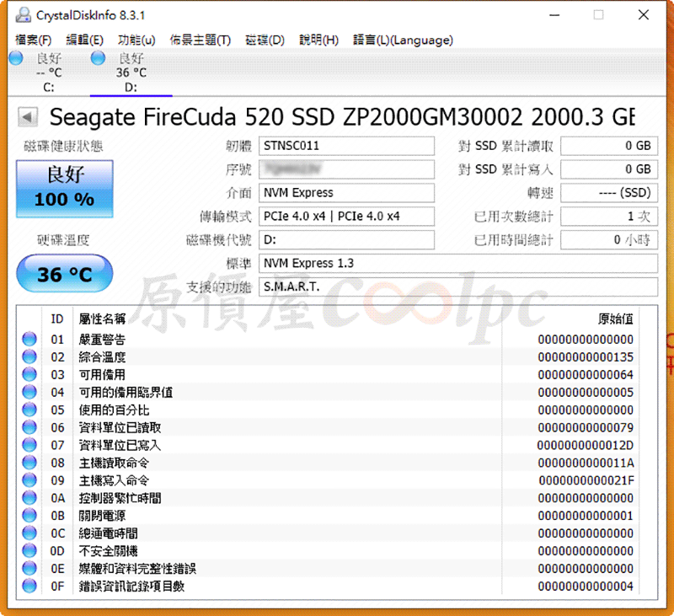Click raw value 000000000021F
Screen dimensions: 674x616
586,480
